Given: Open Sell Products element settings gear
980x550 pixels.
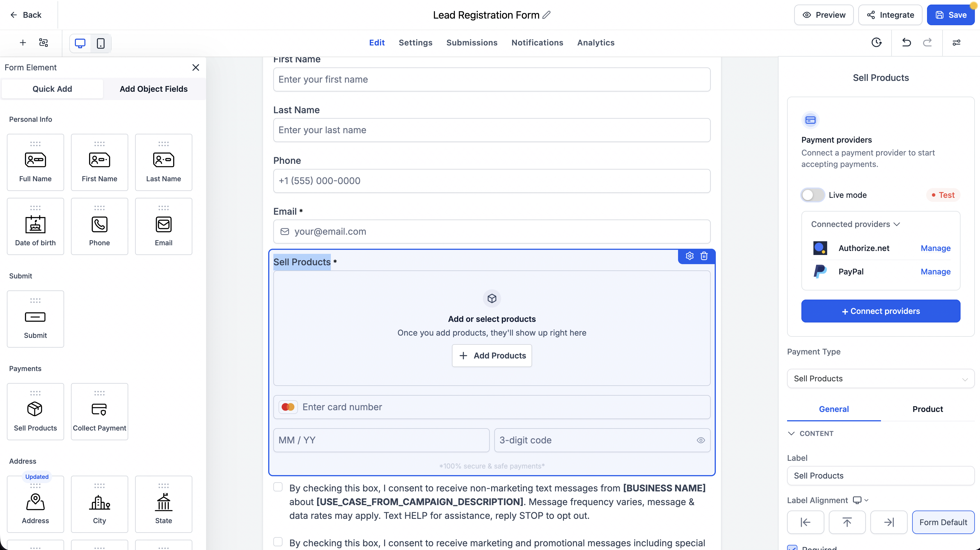Looking at the screenshot, I should pyautogui.click(x=689, y=256).
